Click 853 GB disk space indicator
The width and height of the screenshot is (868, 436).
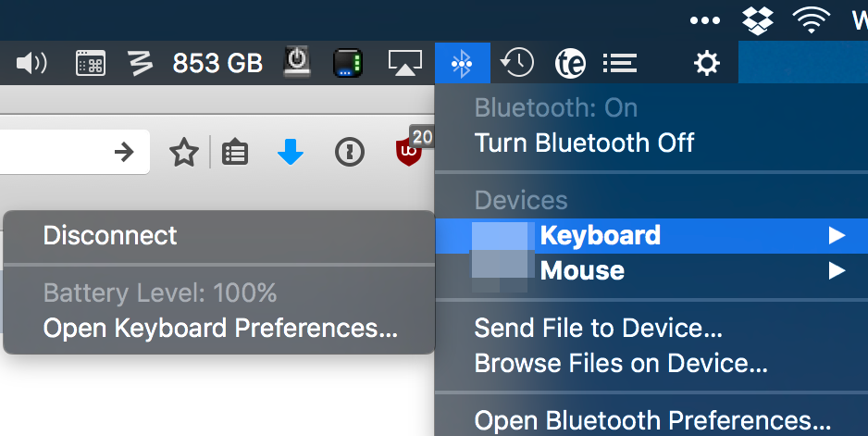pyautogui.click(x=217, y=63)
